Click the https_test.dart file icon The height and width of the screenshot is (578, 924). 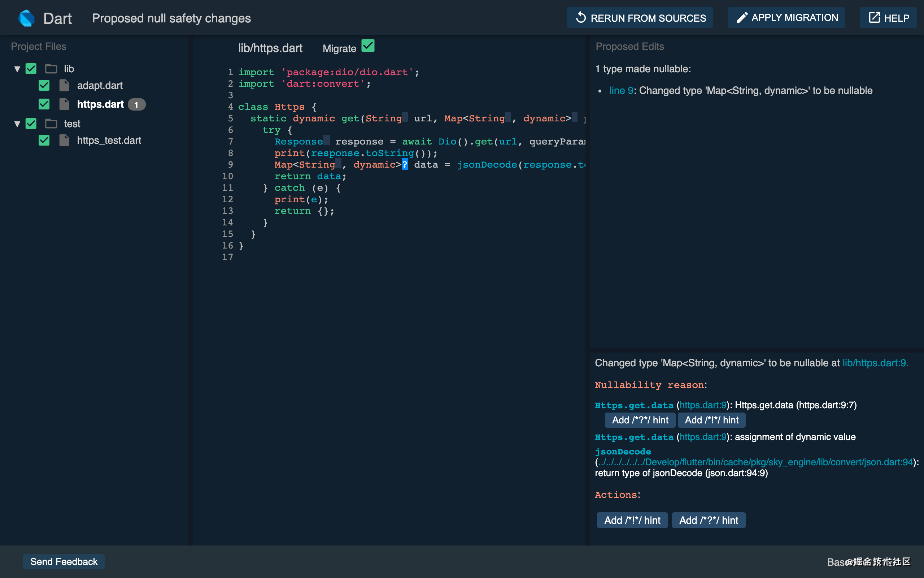(64, 140)
